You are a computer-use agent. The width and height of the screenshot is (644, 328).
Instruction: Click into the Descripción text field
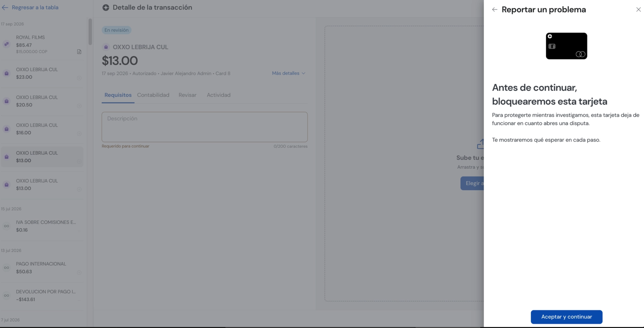(x=205, y=127)
